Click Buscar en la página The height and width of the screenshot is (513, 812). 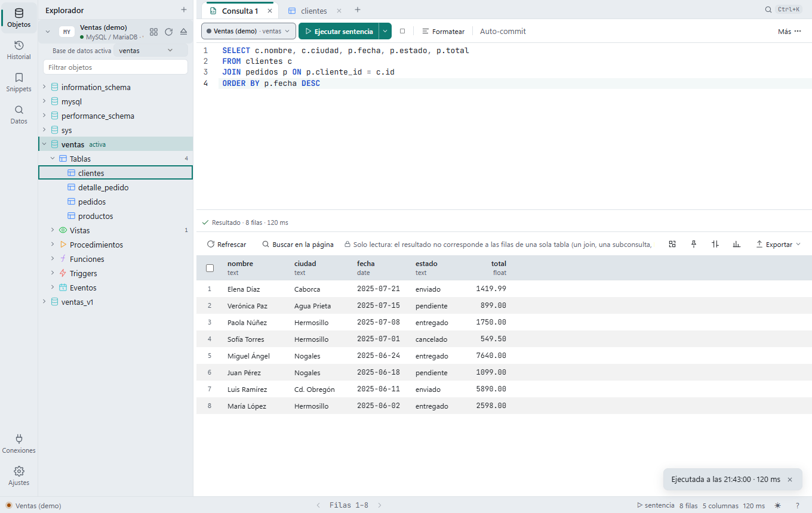297,244
